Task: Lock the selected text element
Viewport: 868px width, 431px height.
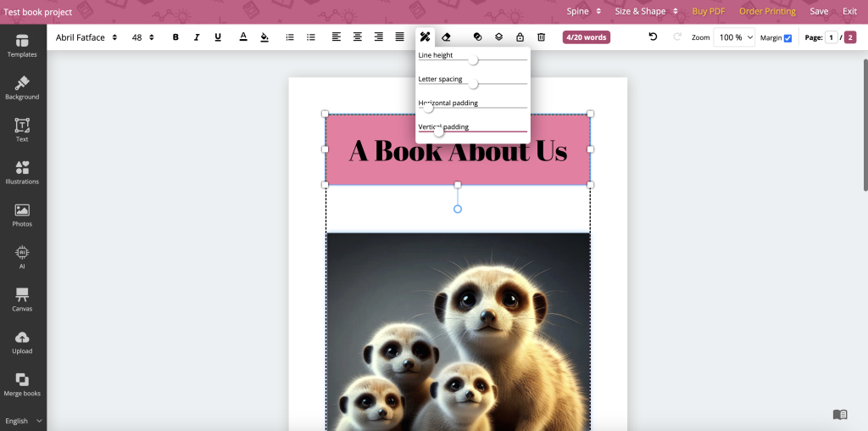Action: click(520, 37)
